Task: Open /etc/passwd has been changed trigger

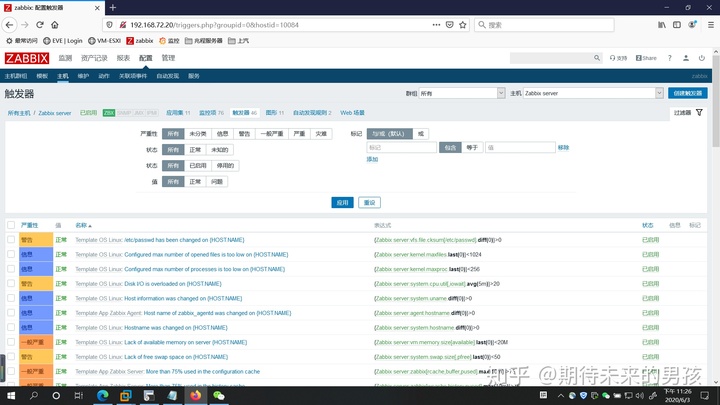Action: (184, 240)
